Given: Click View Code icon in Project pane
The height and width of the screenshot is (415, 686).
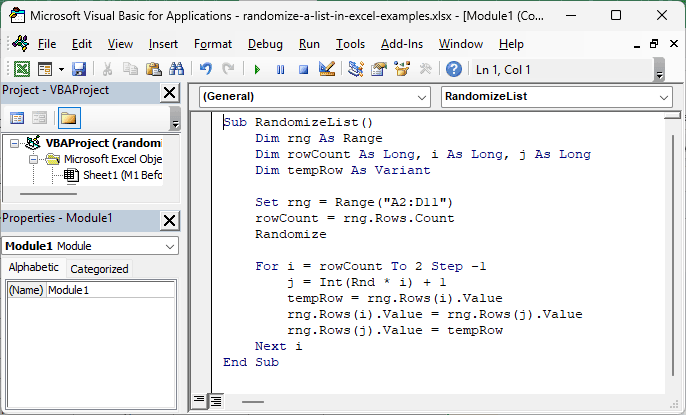Looking at the screenshot, I should click(17, 118).
